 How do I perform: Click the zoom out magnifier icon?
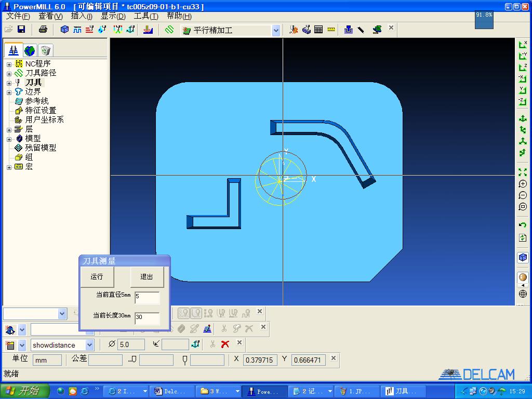pyautogui.click(x=523, y=195)
